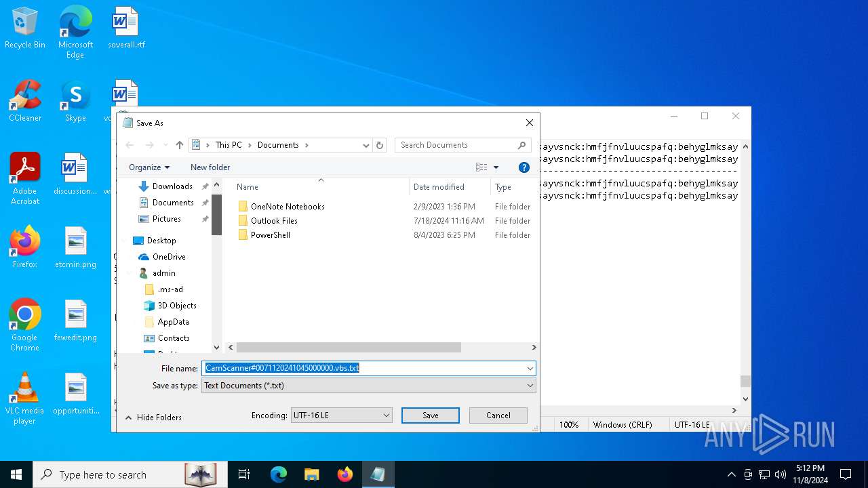This screenshot has width=868, height=488.
Task: Launch Adobe Acrobat desktop shortcut
Action: pos(25,179)
